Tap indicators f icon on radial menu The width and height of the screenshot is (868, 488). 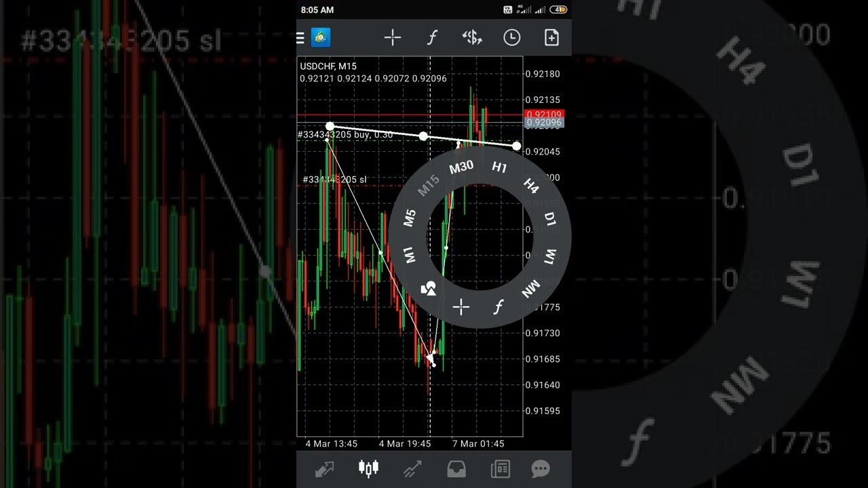pos(498,307)
